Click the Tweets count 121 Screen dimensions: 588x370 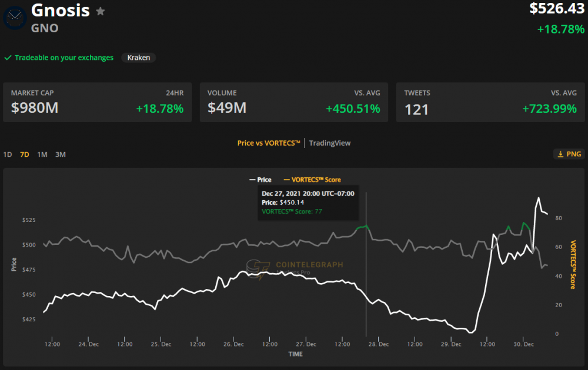point(416,109)
